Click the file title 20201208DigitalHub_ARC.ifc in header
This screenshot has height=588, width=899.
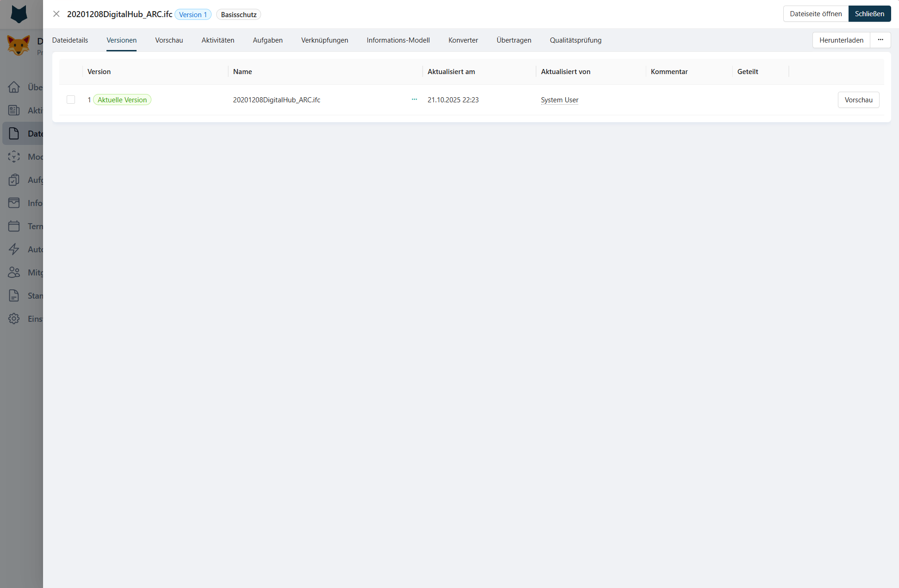tap(119, 14)
